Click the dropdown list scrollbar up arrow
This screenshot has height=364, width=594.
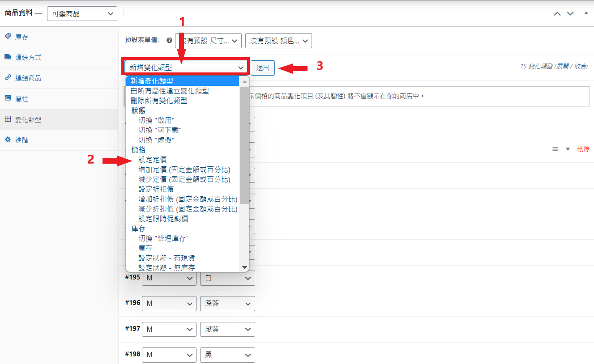click(x=244, y=82)
